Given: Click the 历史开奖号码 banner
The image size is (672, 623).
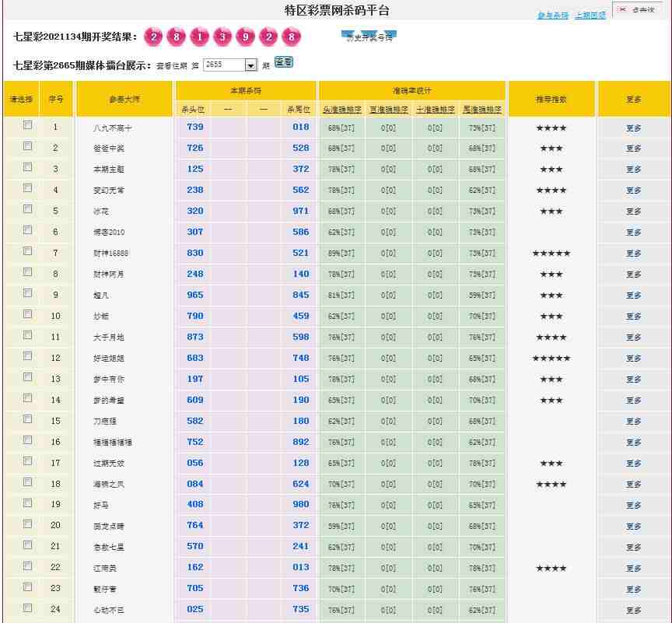Looking at the screenshot, I should click(369, 37).
